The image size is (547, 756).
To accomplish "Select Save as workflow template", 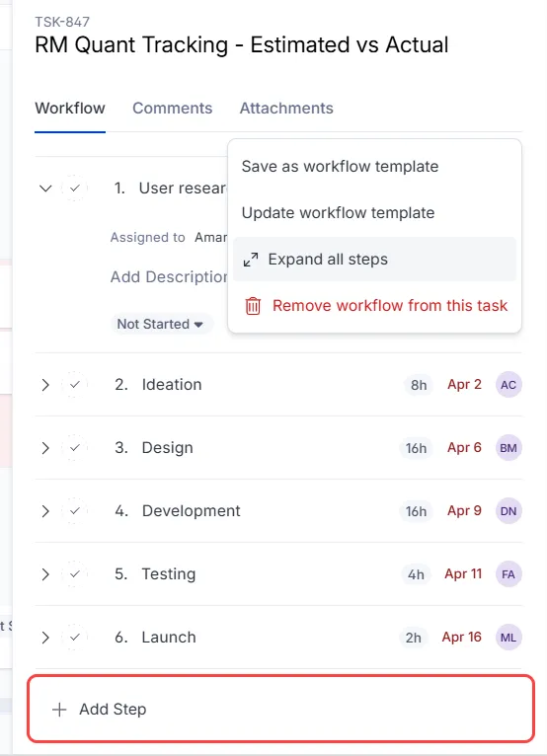I will 340,167.
